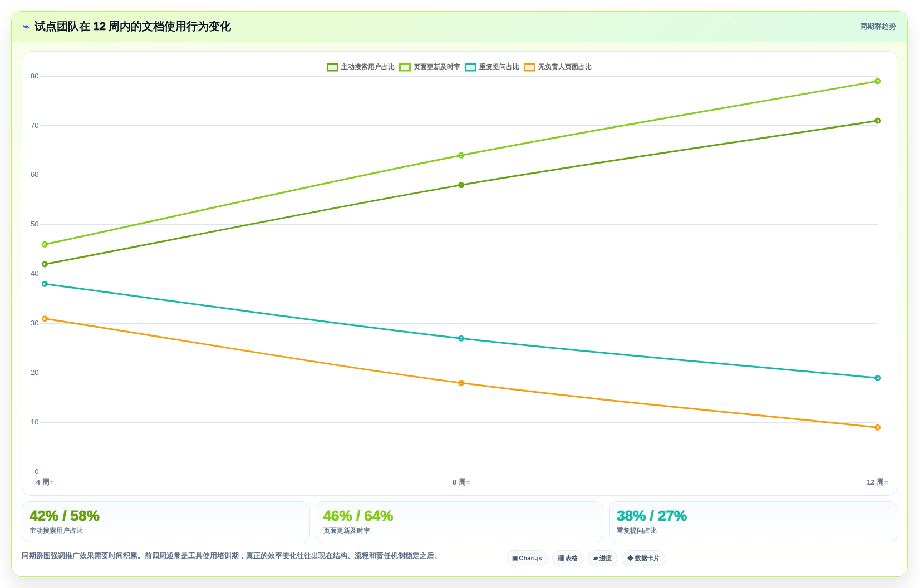Toggle the 主动搜索用户占比 legend swatch
This screenshot has height=588, width=919.
[x=332, y=67]
